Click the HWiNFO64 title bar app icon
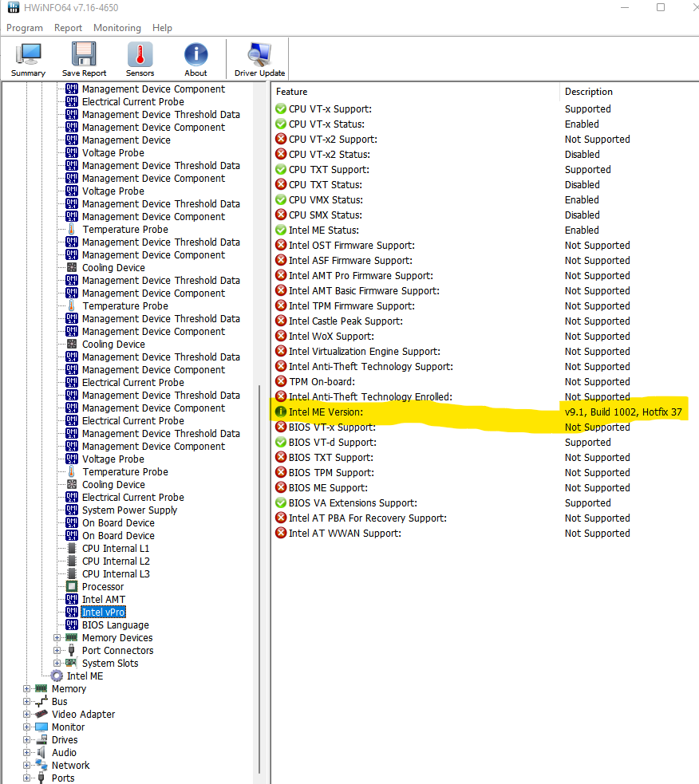 [13, 7]
